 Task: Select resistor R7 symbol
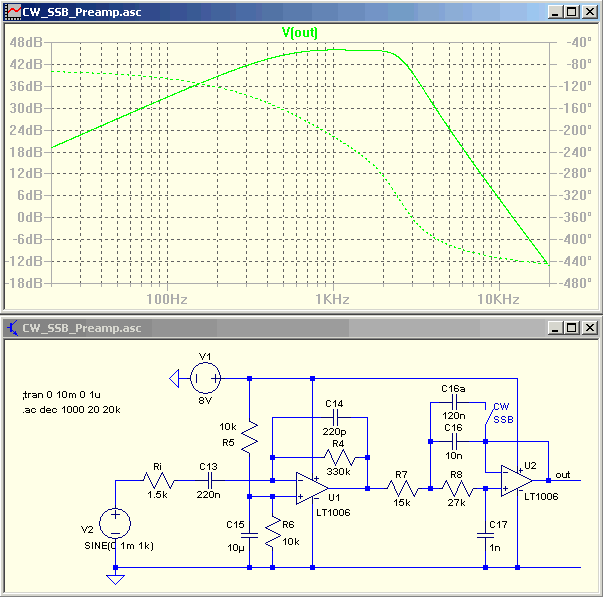[x=402, y=489]
